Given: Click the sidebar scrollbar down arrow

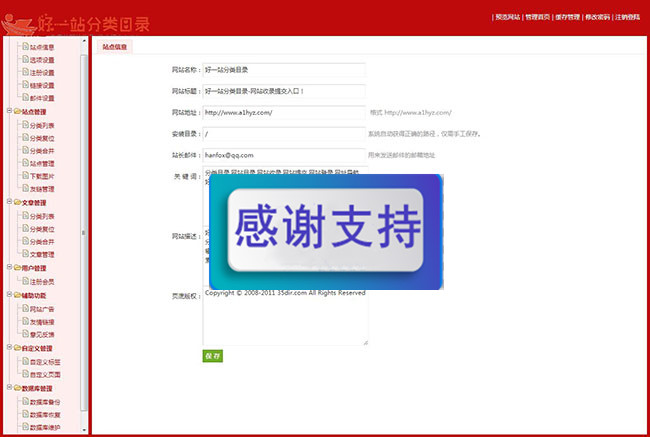Looking at the screenshot, I should coord(84,430).
